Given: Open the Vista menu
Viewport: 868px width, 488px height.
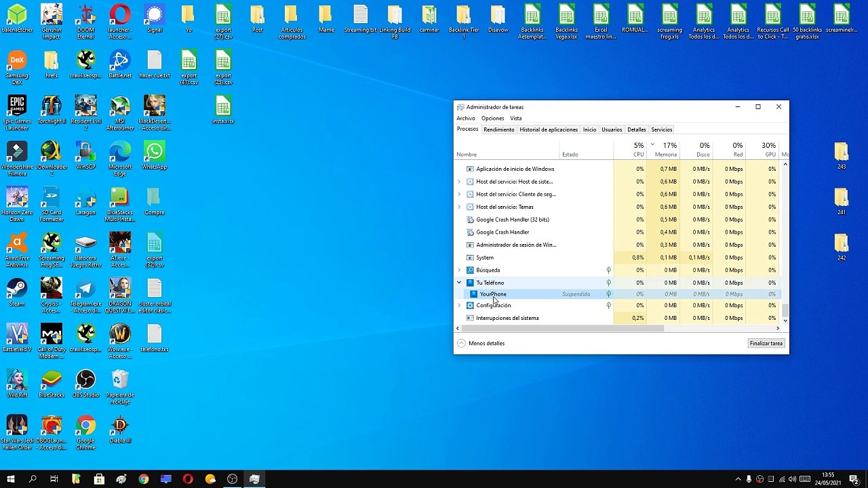Looking at the screenshot, I should pyautogui.click(x=516, y=119).
